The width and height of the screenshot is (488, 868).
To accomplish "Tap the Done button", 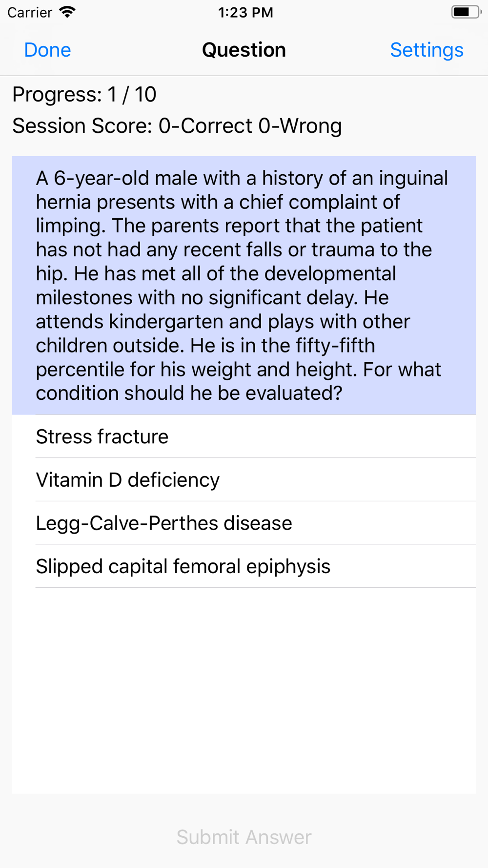I will point(47,50).
